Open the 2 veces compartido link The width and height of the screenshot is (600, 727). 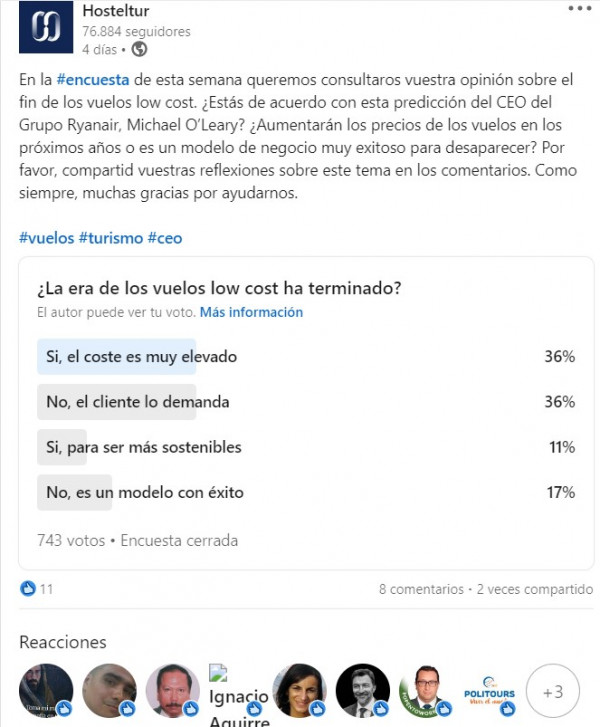(535, 589)
